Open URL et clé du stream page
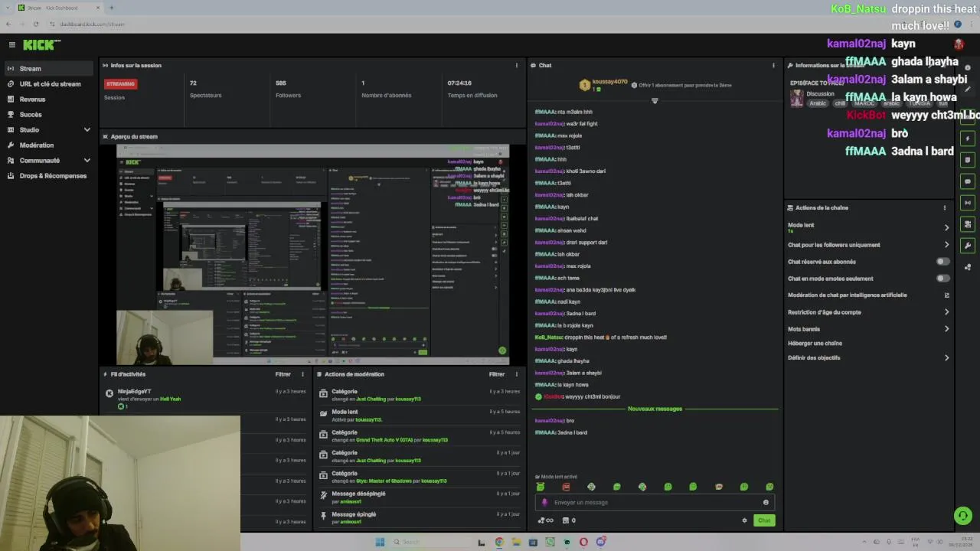Viewport: 980px width, 551px height. (x=49, y=84)
